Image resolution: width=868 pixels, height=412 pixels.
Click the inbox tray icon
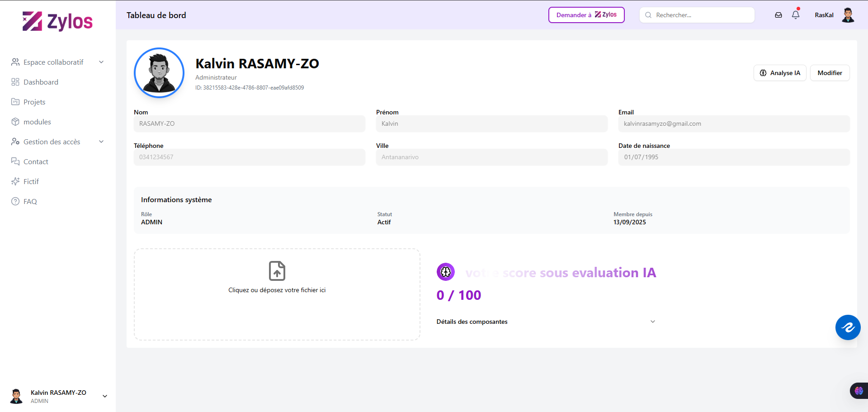[x=778, y=15]
